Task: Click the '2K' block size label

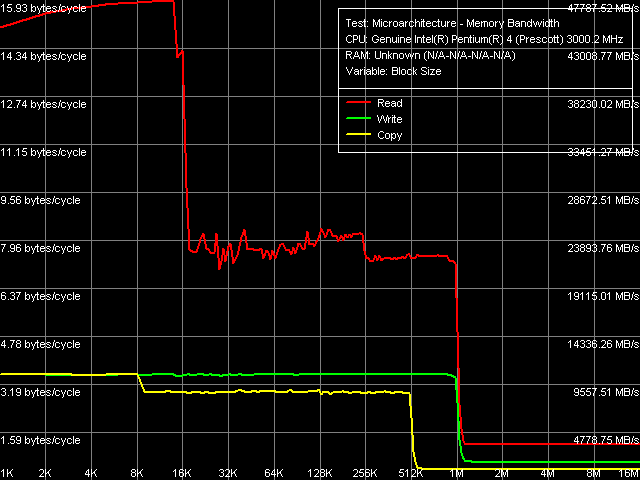Action: pyautogui.click(x=45, y=474)
